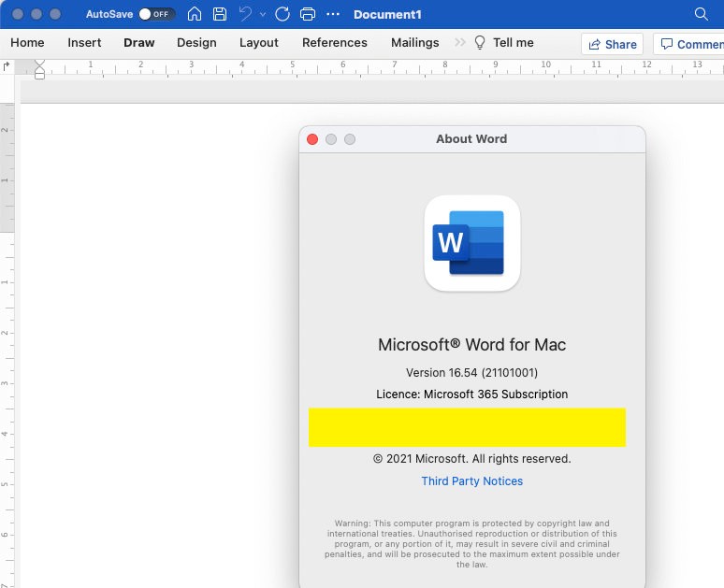The height and width of the screenshot is (588, 724).
Task: Open the Insert ribbon tab
Action: coord(84,42)
